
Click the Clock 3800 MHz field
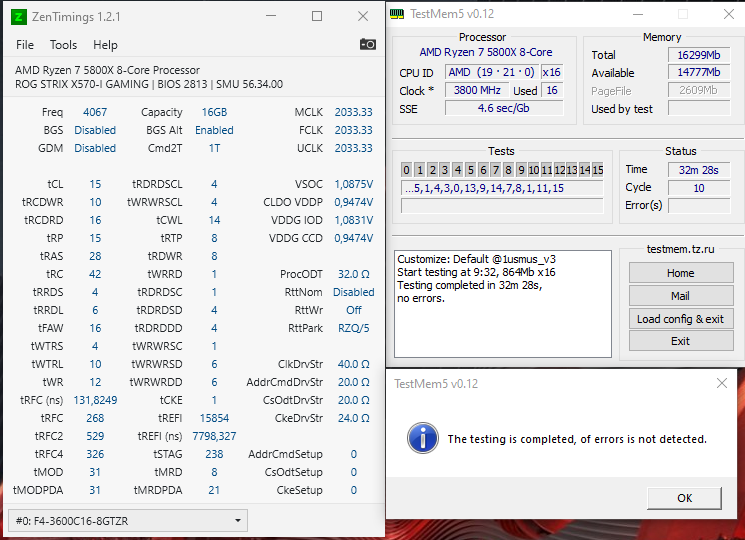(x=477, y=90)
